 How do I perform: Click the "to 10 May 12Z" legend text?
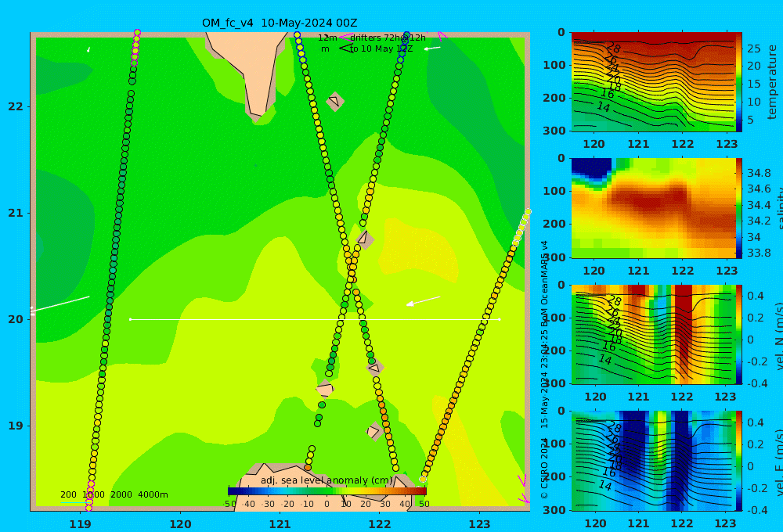click(x=381, y=49)
